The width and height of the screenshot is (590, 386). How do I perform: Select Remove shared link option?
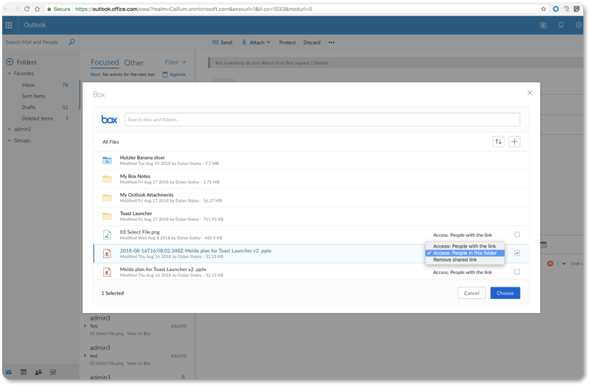tap(465, 260)
